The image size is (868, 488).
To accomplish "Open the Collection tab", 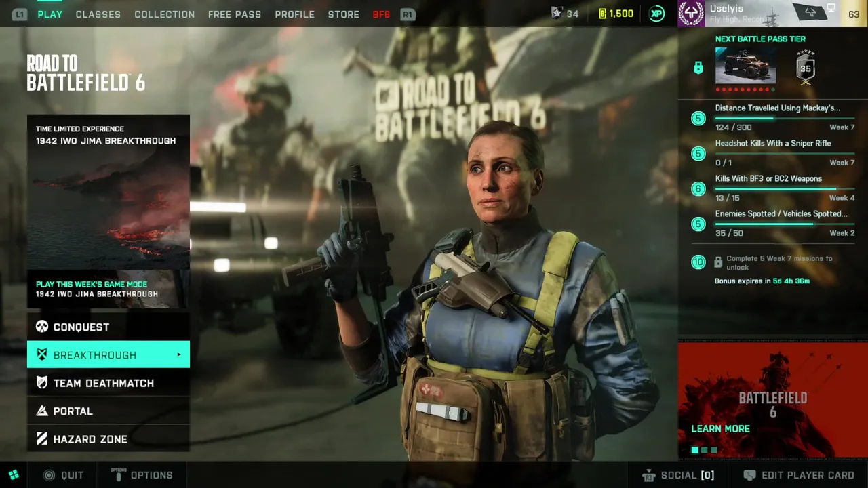I will [165, 14].
